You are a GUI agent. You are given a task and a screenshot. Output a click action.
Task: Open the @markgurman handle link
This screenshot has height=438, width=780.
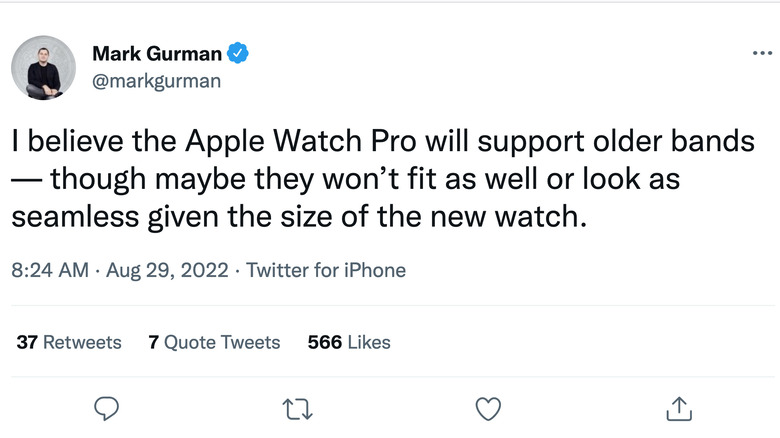pos(156,81)
